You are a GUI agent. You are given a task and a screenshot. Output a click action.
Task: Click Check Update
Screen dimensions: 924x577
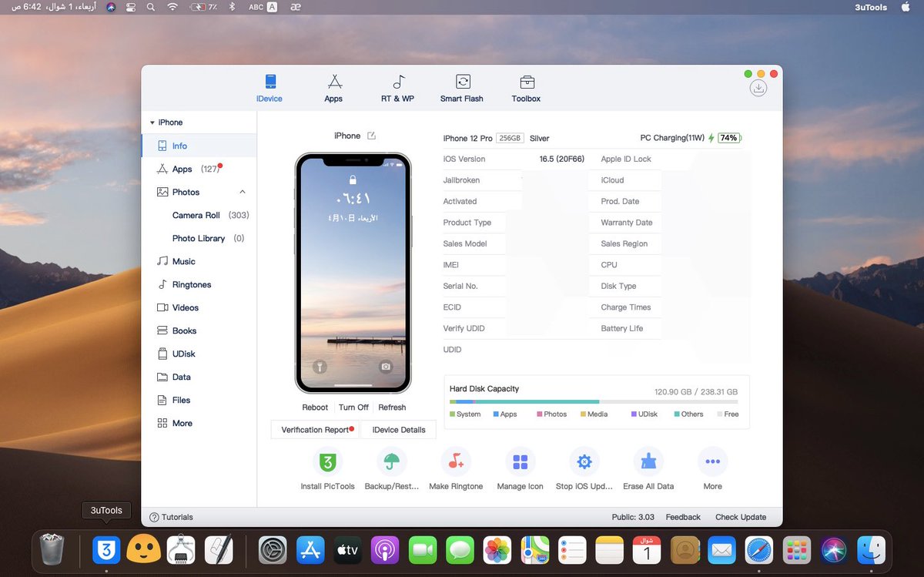click(741, 517)
